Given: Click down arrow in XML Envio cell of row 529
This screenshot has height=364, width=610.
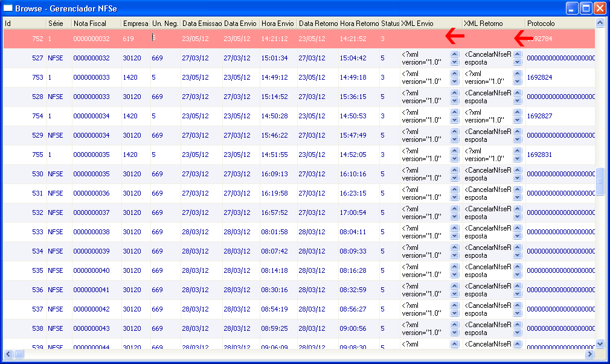Looking at the screenshot, I should pos(454,139).
